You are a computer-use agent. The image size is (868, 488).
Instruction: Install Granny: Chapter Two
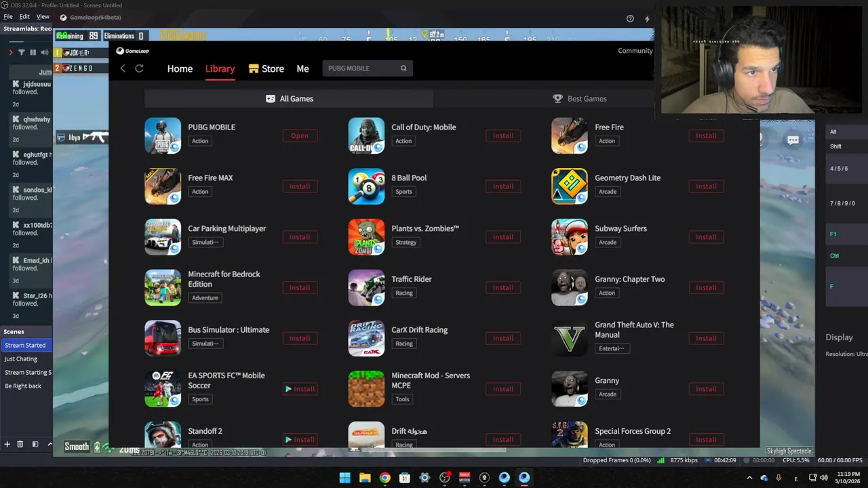706,287
